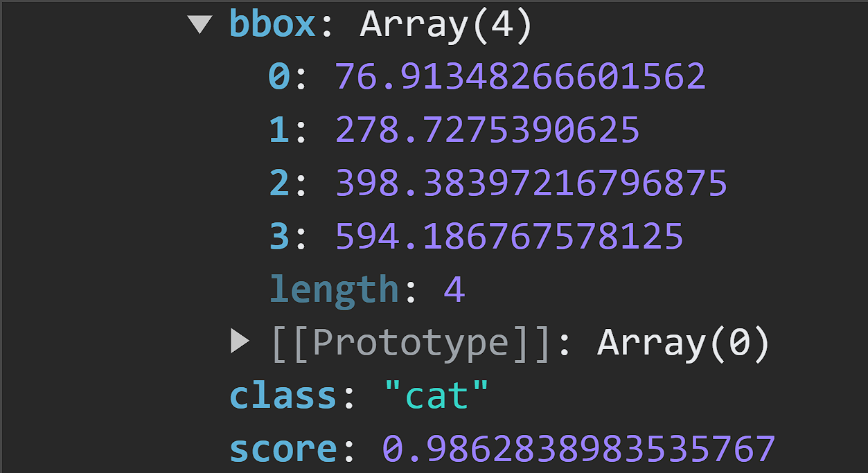Click the score property key
This screenshot has height=473, width=868.
[x=283, y=449]
